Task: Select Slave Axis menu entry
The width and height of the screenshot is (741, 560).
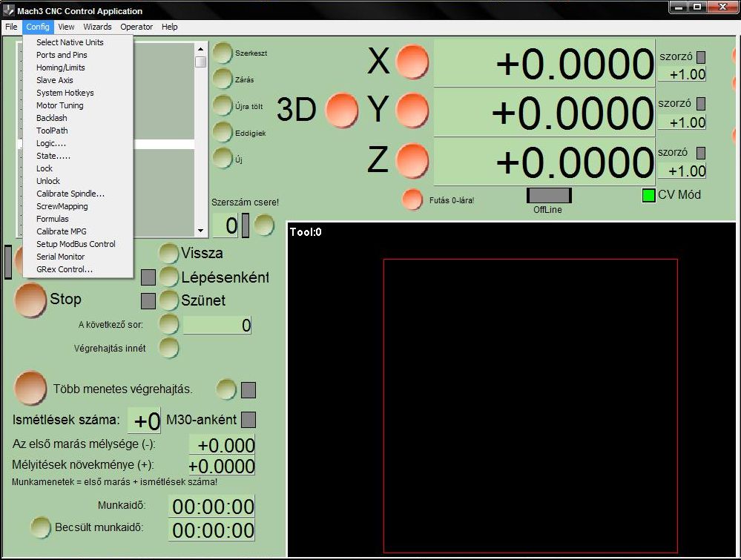Action: click(77, 80)
